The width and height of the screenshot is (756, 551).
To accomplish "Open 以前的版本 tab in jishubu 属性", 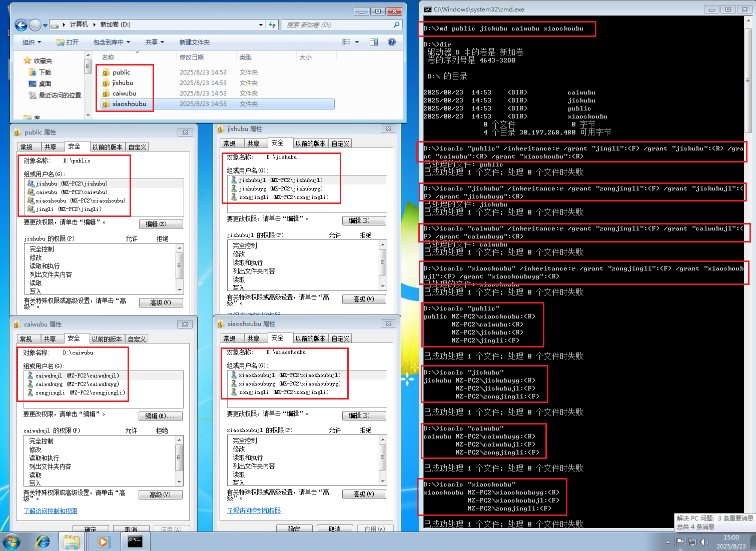I will [310, 143].
